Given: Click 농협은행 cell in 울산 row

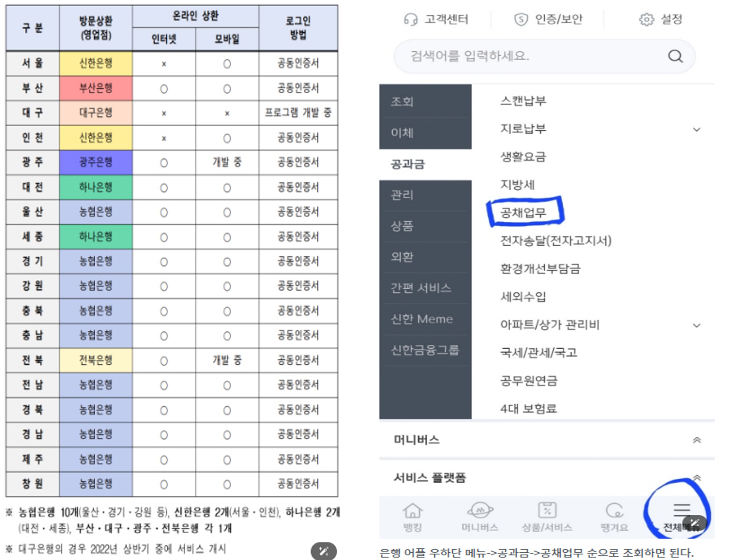Looking at the screenshot, I should click(96, 212).
